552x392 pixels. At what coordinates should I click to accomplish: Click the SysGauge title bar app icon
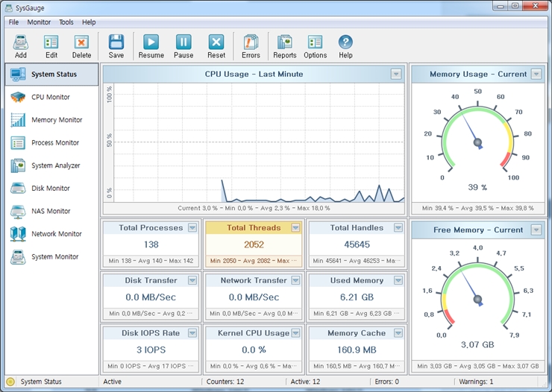[x=8, y=7]
